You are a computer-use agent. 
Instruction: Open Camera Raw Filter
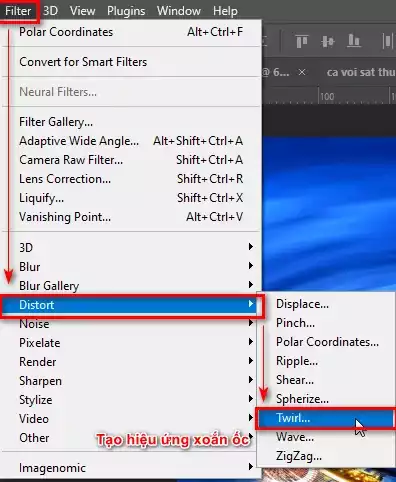pos(131,160)
